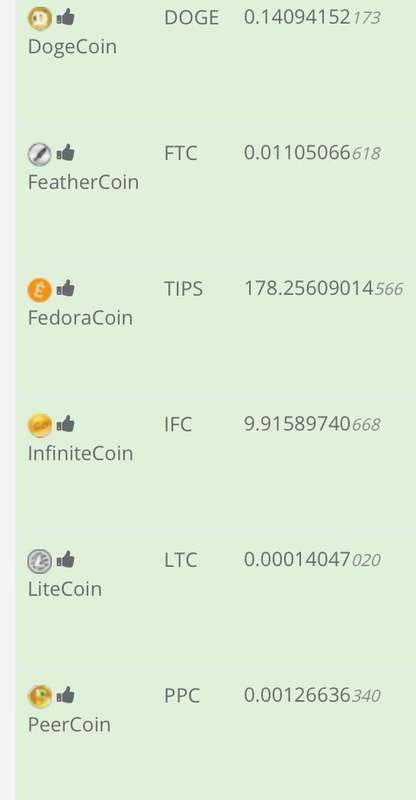Click the gold InfiniteCoin logo icon
This screenshot has height=800, width=416.
click(39, 426)
